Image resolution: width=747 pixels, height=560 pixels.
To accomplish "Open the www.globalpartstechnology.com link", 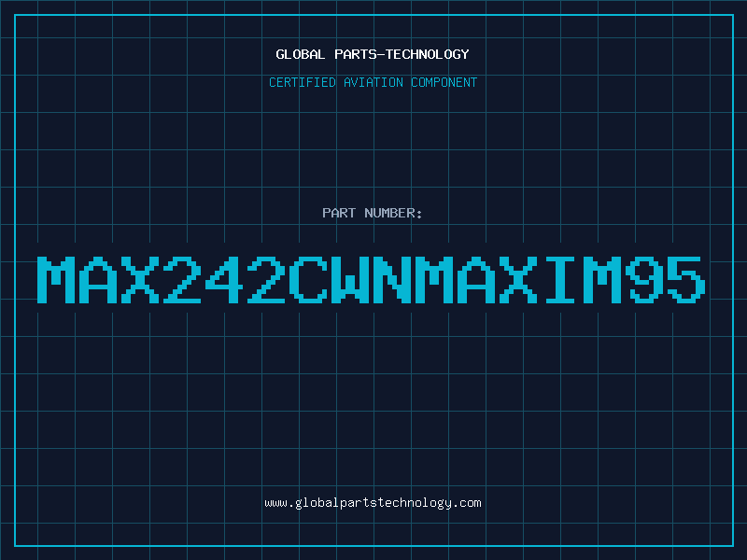I will tap(373, 503).
